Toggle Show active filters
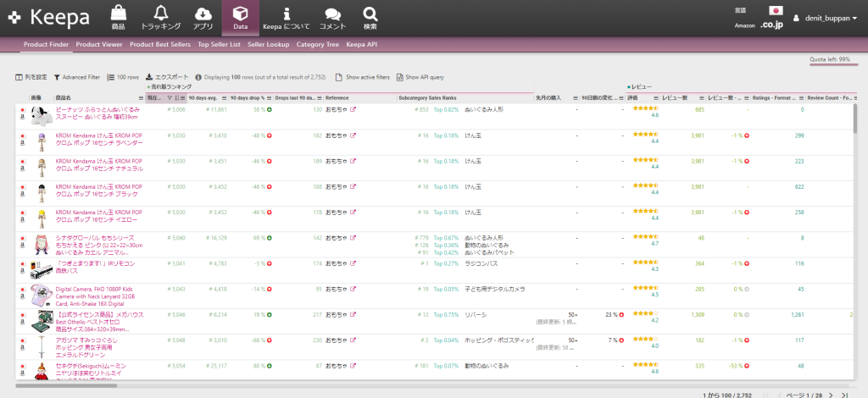The image size is (868, 398). [x=363, y=77]
